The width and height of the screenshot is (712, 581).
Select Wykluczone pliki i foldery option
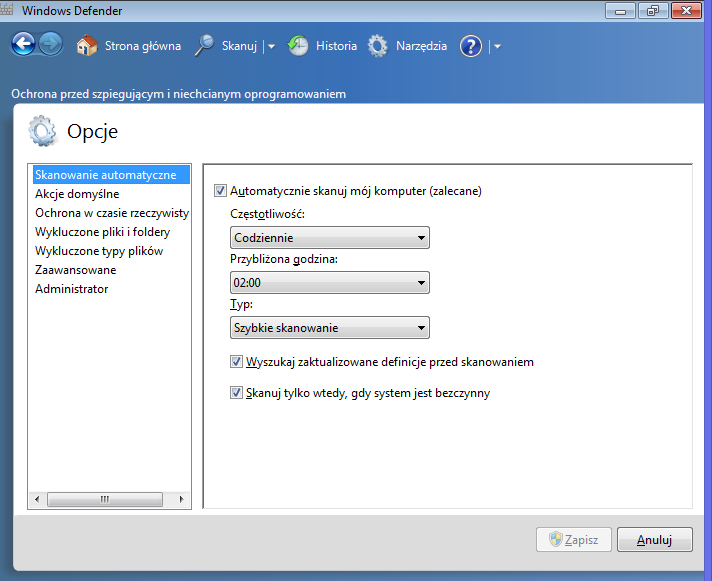[102, 232]
